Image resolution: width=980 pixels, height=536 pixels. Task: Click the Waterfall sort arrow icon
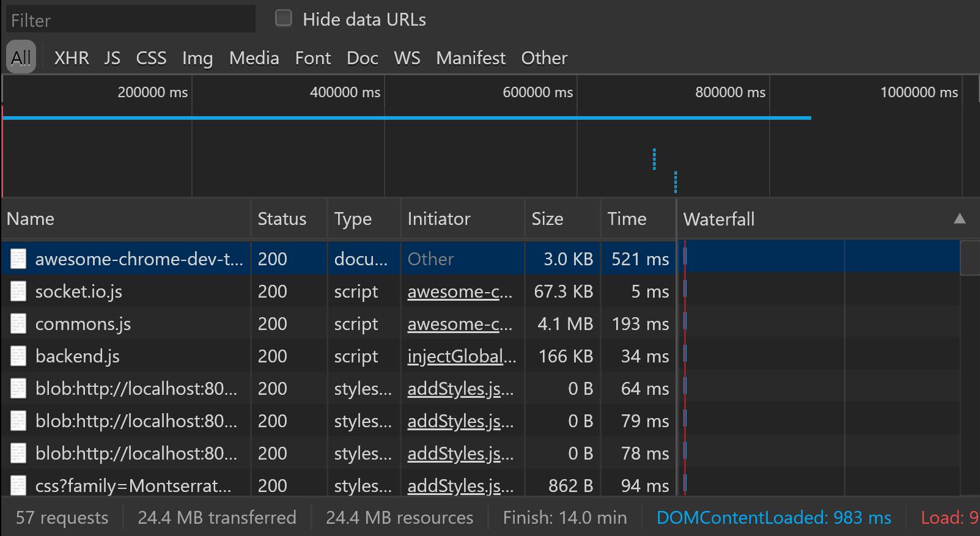pos(960,219)
